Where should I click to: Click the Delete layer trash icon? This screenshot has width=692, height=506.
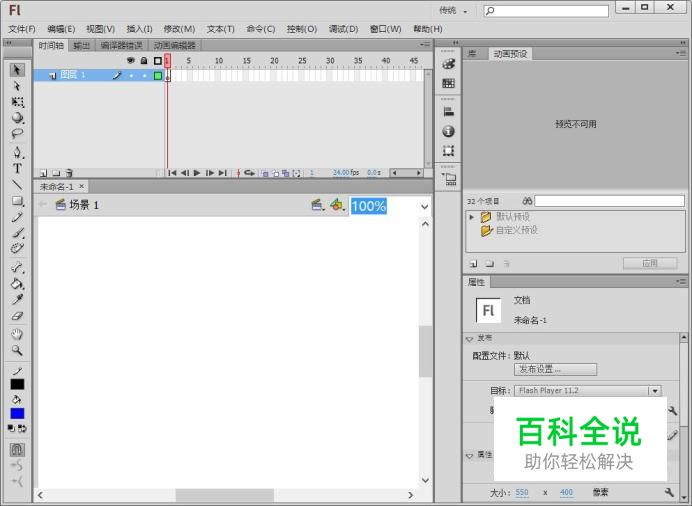pos(69,173)
